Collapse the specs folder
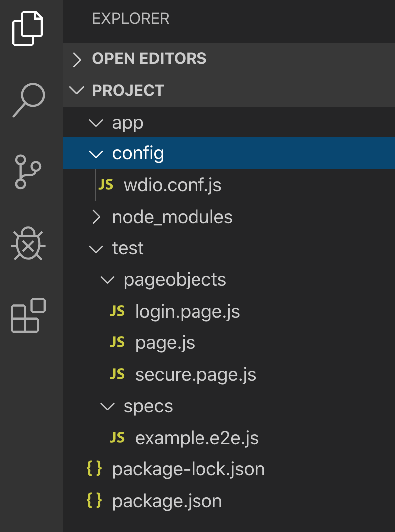The width and height of the screenshot is (395, 532). click(x=107, y=407)
